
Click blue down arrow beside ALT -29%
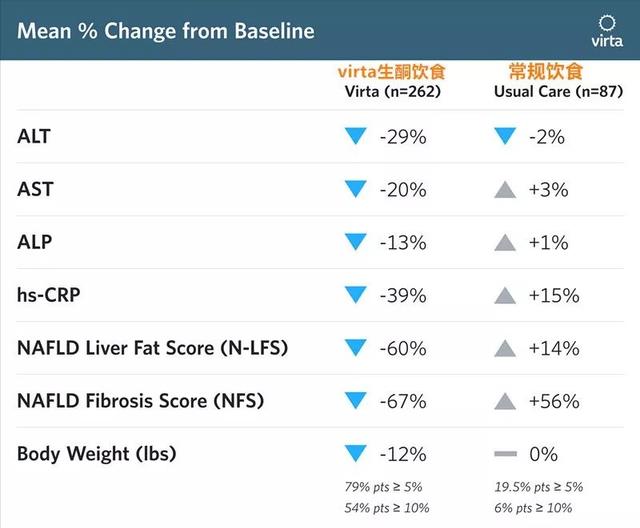tap(355, 136)
